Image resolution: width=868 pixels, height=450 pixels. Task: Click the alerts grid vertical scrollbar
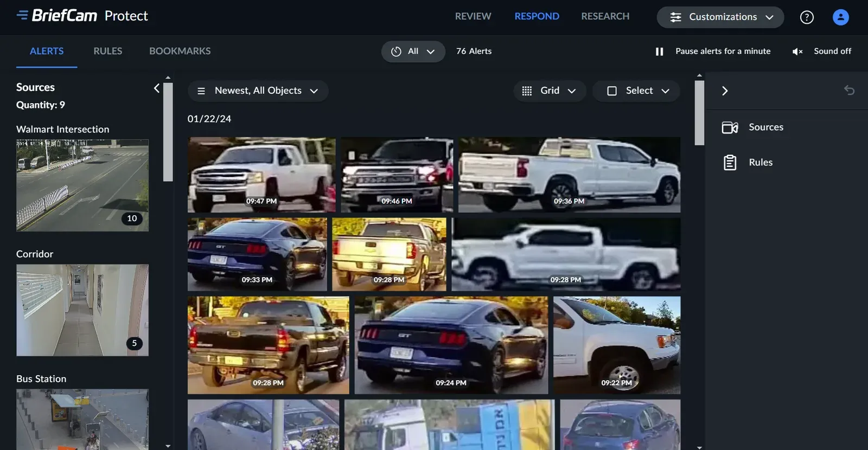coord(699,113)
